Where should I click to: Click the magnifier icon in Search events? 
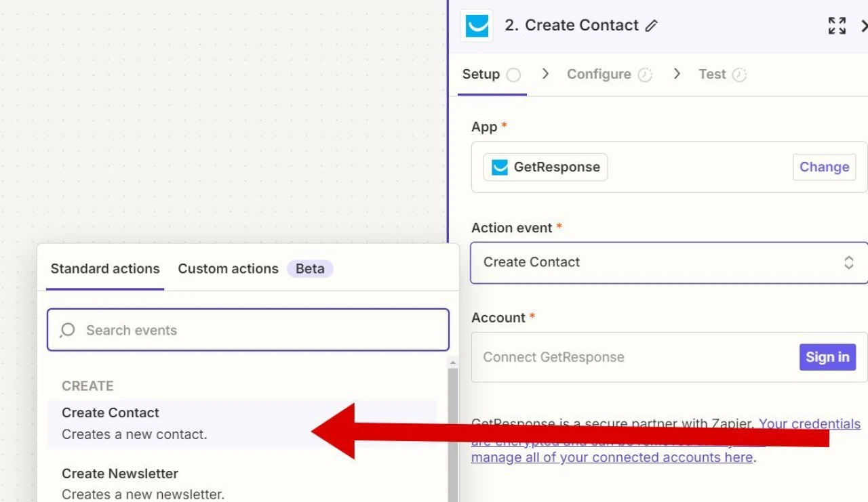[x=67, y=331]
